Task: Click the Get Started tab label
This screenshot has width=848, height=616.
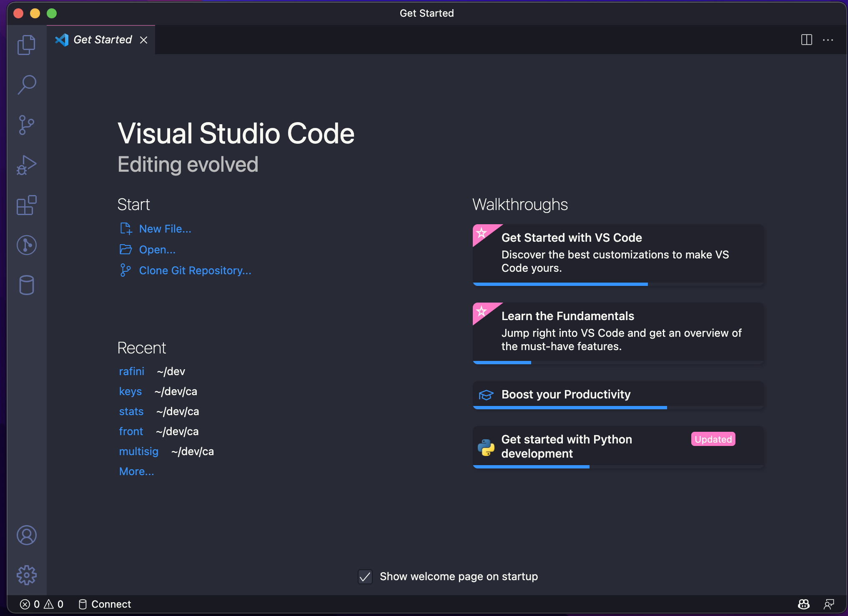Action: click(103, 40)
